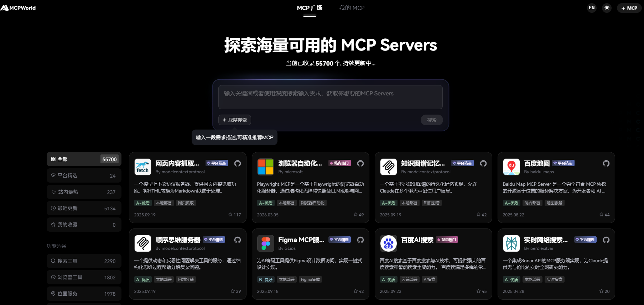Star the 百度地图 card with 44 stars
This screenshot has height=305, width=644.
[601, 215]
